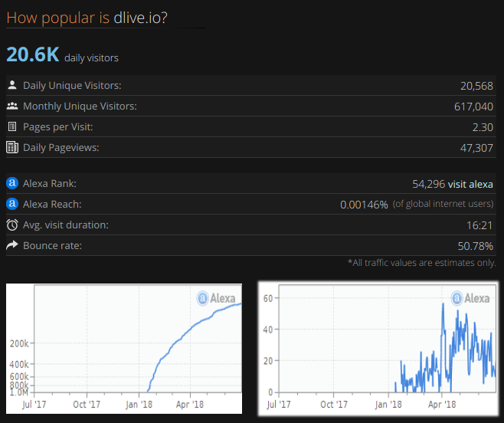
Task: Click the 200k axis label on rank chart
Action: coord(19,343)
